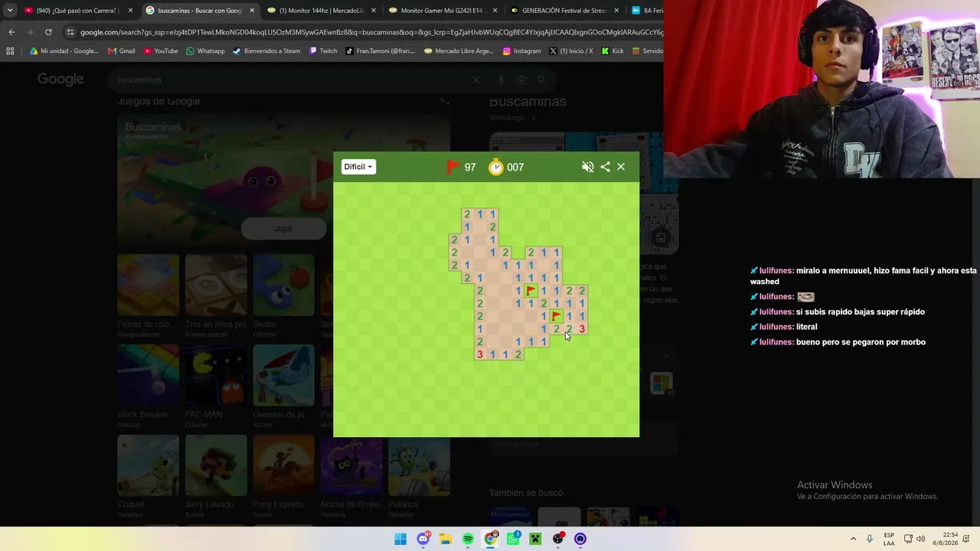Click the microphone icon in the system tray

pos(870,539)
